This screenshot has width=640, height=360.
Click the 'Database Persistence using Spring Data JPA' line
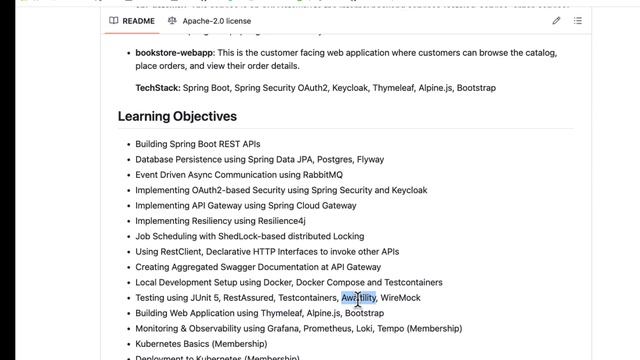pos(260,160)
